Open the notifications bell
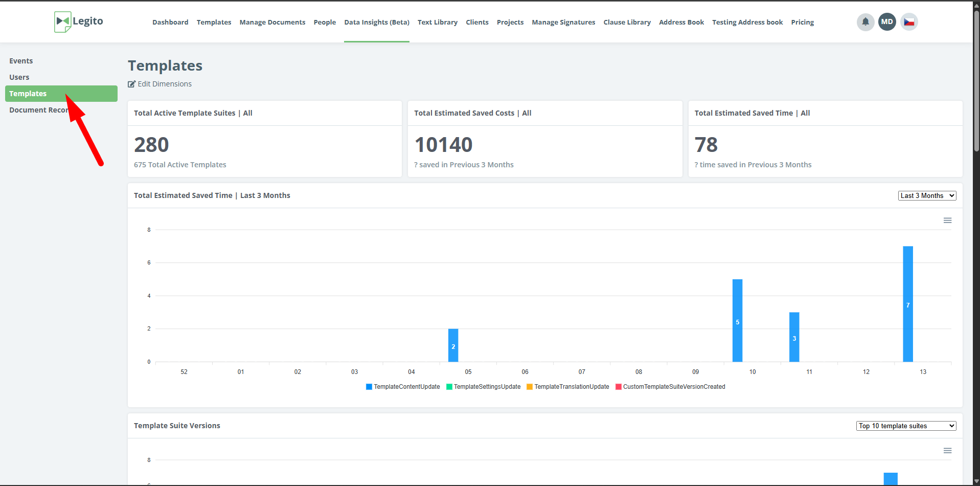The width and height of the screenshot is (980, 486). (x=865, y=22)
